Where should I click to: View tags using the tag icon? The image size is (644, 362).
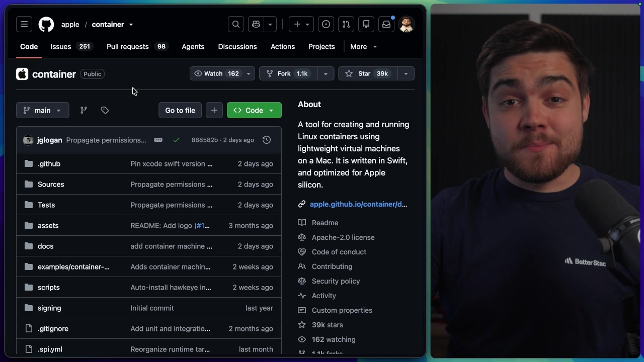(x=105, y=110)
